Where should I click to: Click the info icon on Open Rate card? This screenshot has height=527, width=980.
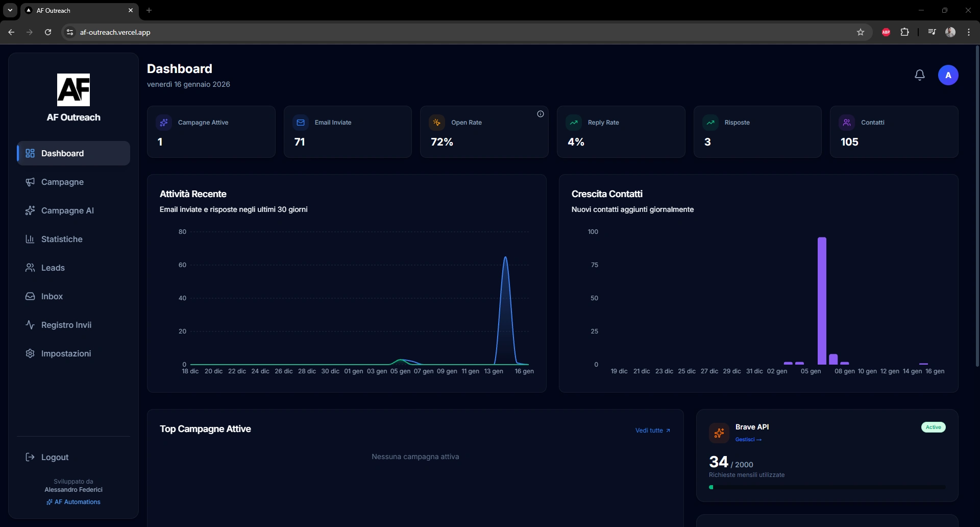pyautogui.click(x=540, y=114)
